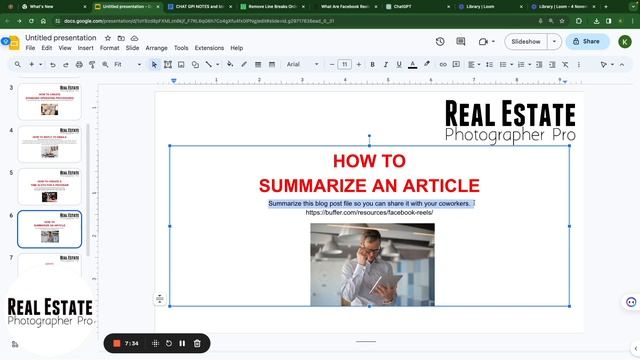
Task: Click the Slideshow button
Action: coord(526,41)
